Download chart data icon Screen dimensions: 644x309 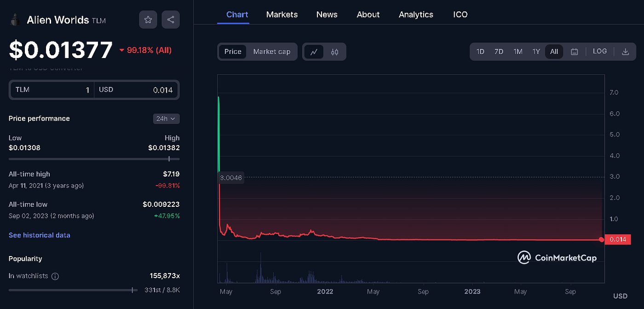[625, 52]
